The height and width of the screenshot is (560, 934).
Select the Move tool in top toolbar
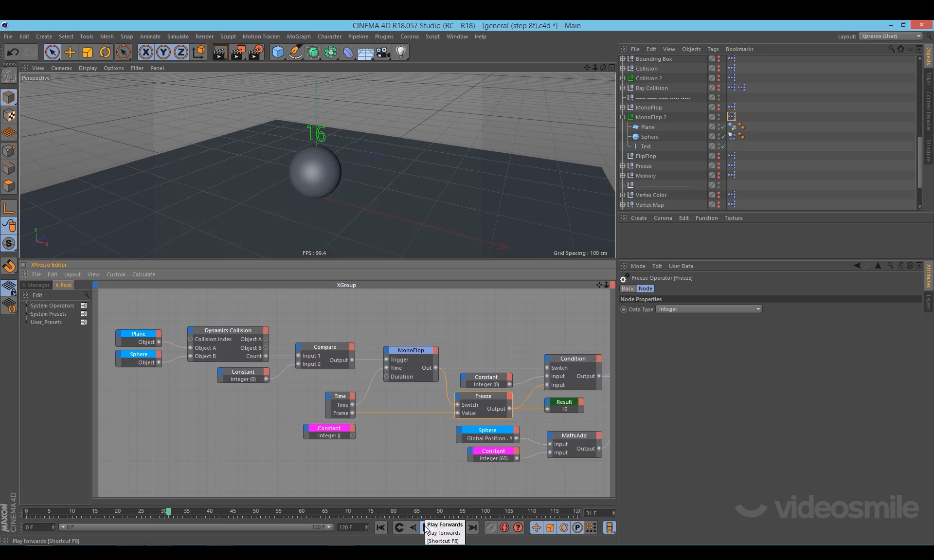point(70,53)
